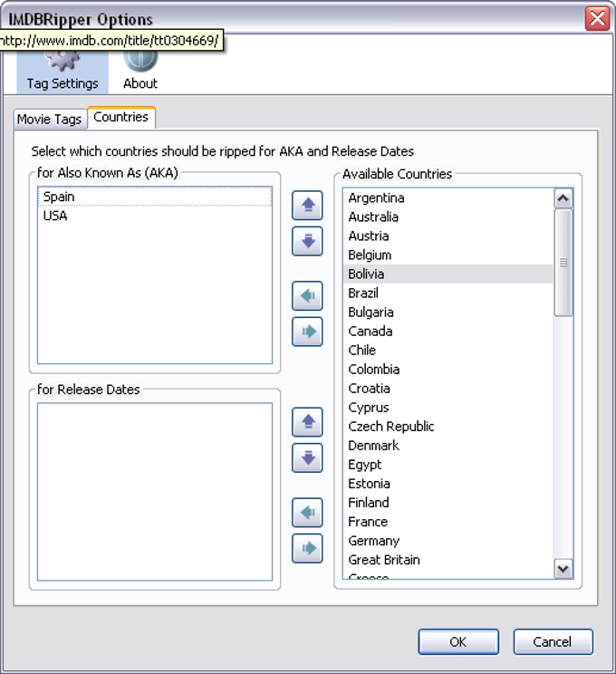Open the About section
This screenshot has height=674, width=616.
tap(140, 71)
